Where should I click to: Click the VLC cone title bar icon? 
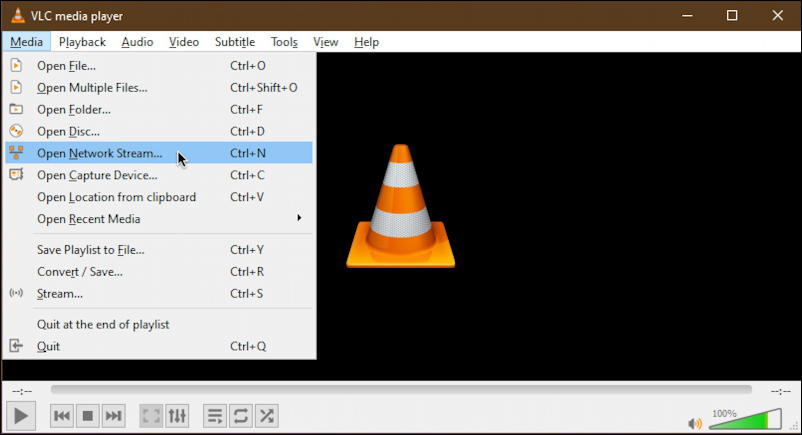pos(17,15)
